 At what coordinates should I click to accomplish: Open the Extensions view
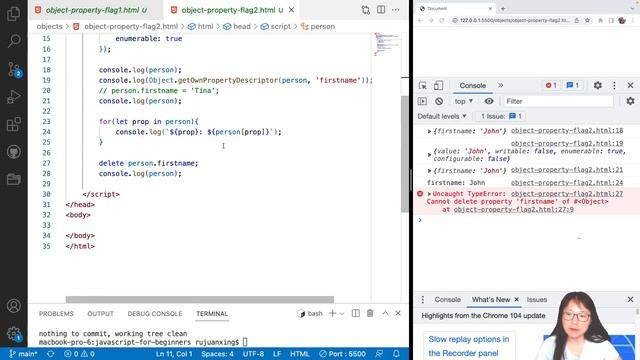click(x=13, y=124)
